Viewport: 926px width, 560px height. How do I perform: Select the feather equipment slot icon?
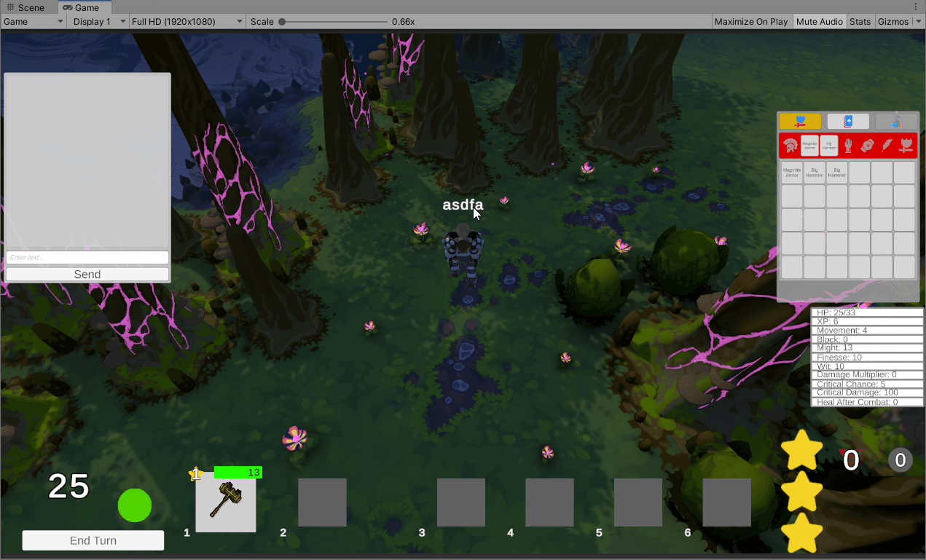(x=887, y=146)
